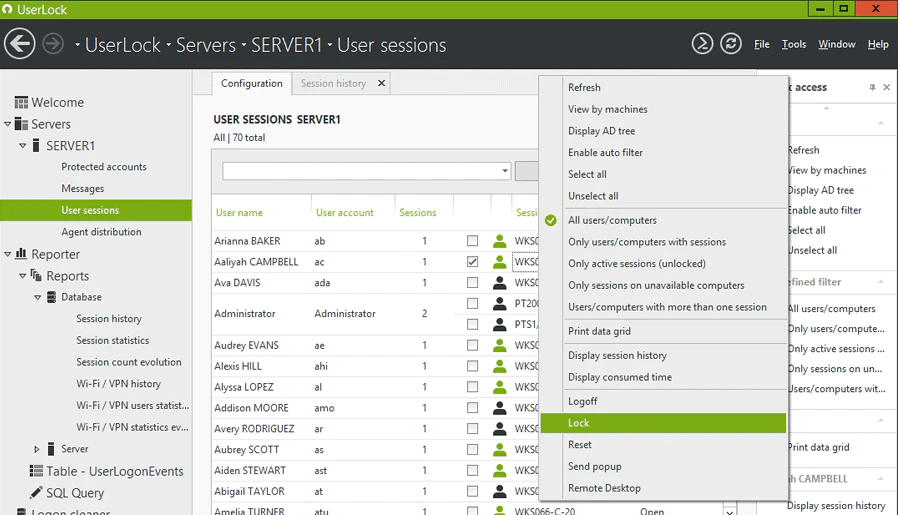Click the Reports folder icon
Image resolution: width=900 pixels, height=515 pixels.
click(36, 276)
